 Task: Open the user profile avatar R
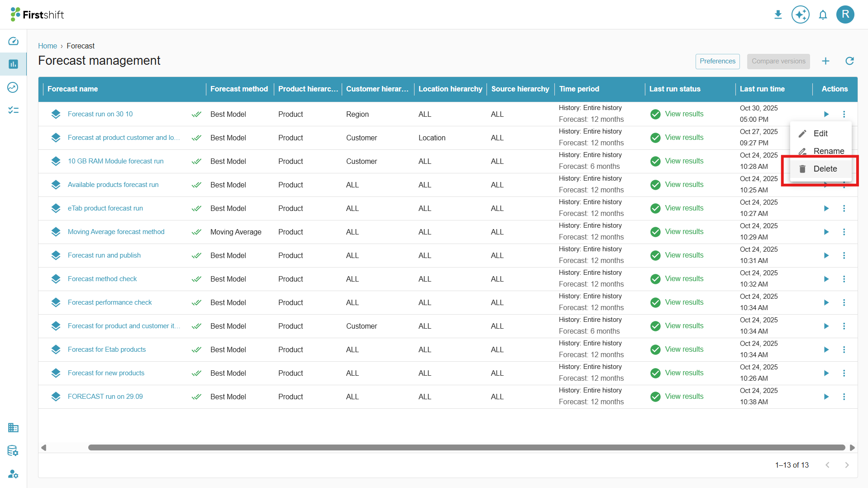(845, 14)
